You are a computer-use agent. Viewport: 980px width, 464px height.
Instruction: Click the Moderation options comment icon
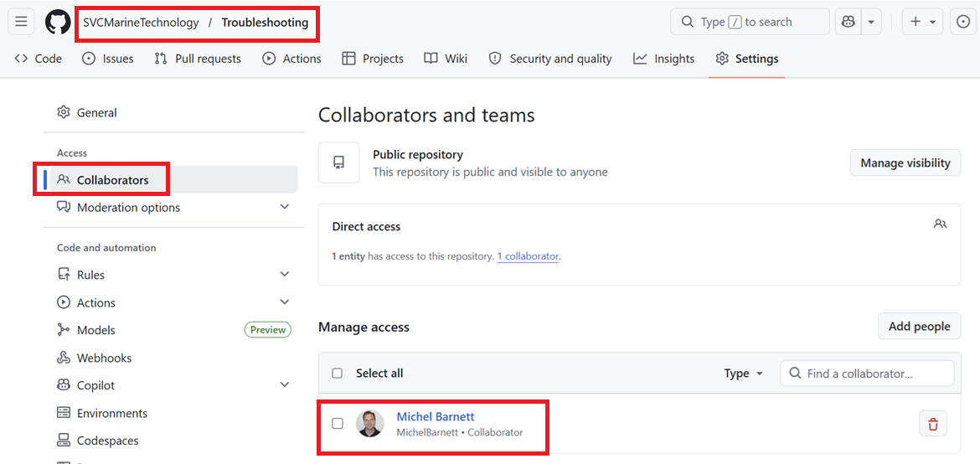[63, 207]
